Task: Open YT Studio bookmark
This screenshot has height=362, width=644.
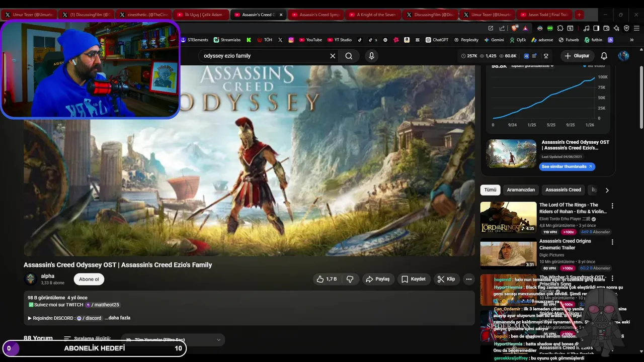Action: [x=340, y=40]
